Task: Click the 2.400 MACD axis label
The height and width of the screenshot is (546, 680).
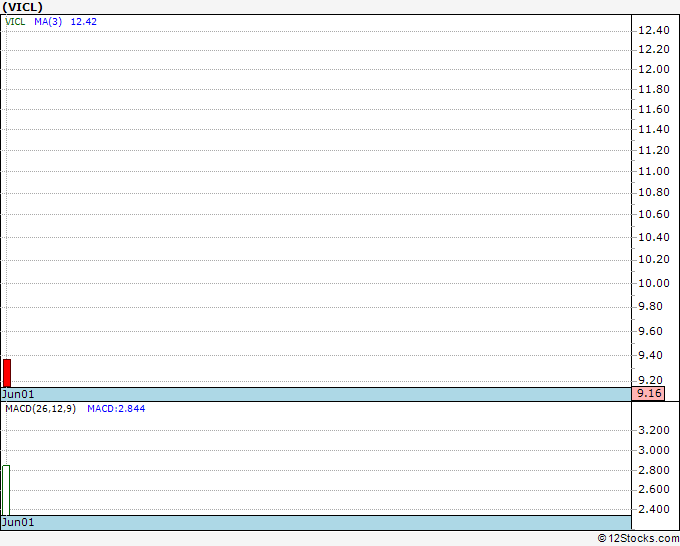Action: point(654,509)
